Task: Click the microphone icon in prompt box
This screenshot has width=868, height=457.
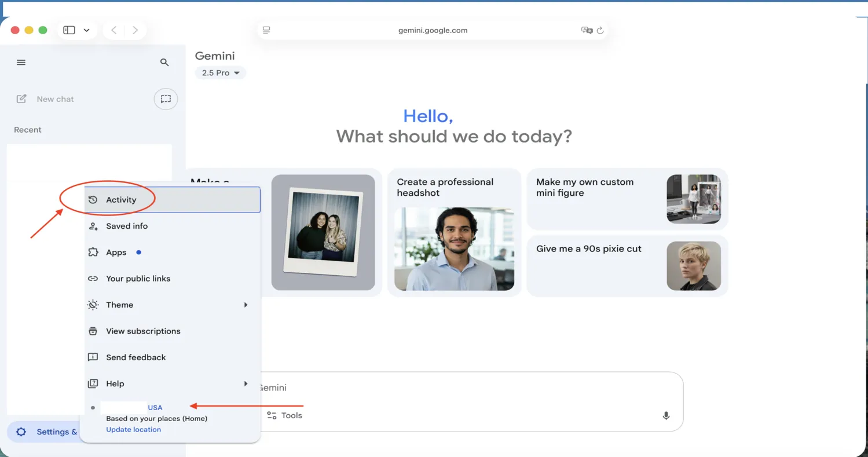Action: (x=666, y=415)
